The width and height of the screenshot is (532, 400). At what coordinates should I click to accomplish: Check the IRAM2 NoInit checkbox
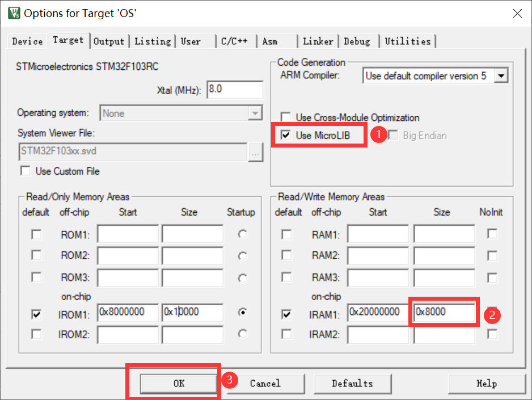(x=492, y=334)
